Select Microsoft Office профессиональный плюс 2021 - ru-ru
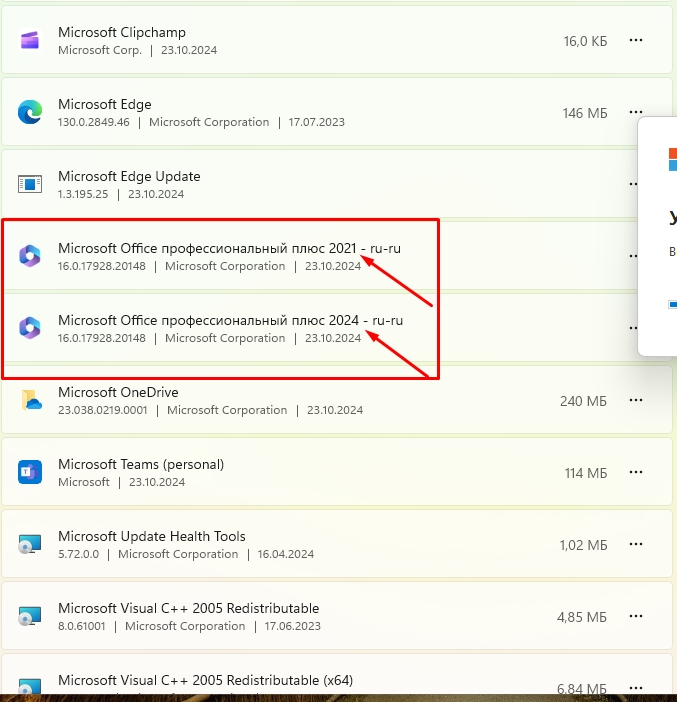 coord(229,248)
